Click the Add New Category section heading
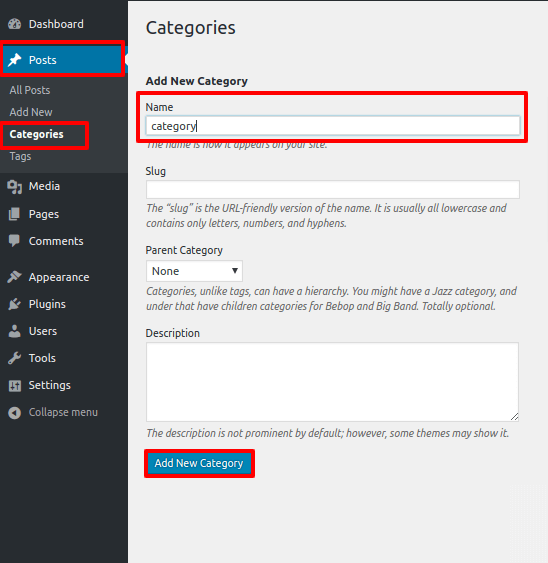This screenshot has width=548, height=563. (196, 81)
